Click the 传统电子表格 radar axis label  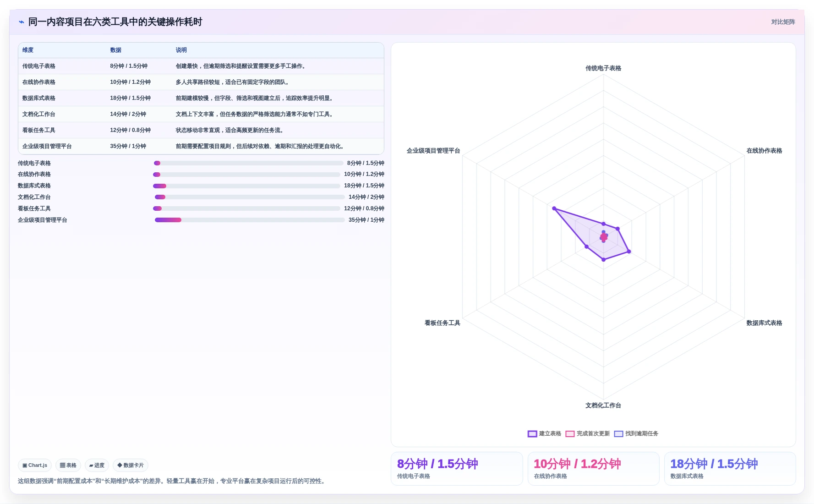(603, 68)
